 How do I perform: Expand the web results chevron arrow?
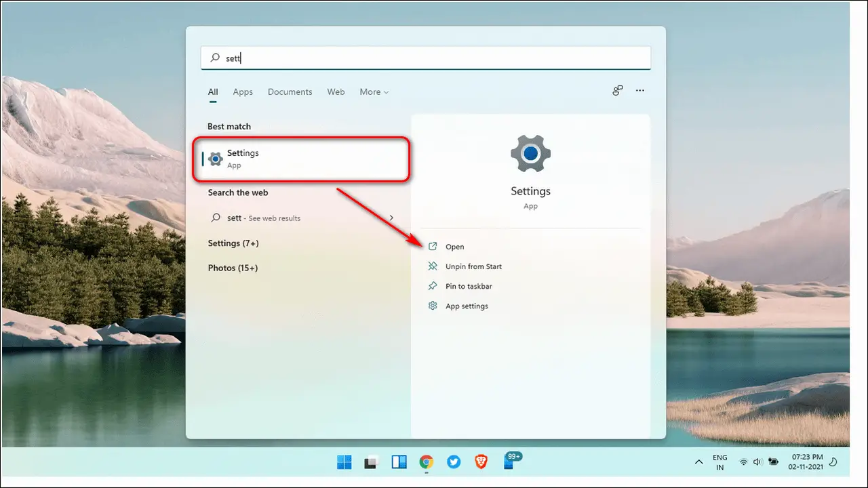point(391,218)
